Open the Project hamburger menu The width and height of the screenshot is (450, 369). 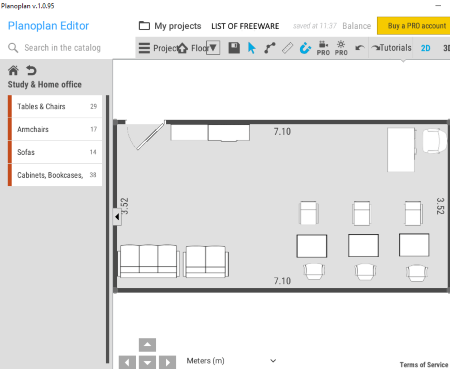coord(144,48)
